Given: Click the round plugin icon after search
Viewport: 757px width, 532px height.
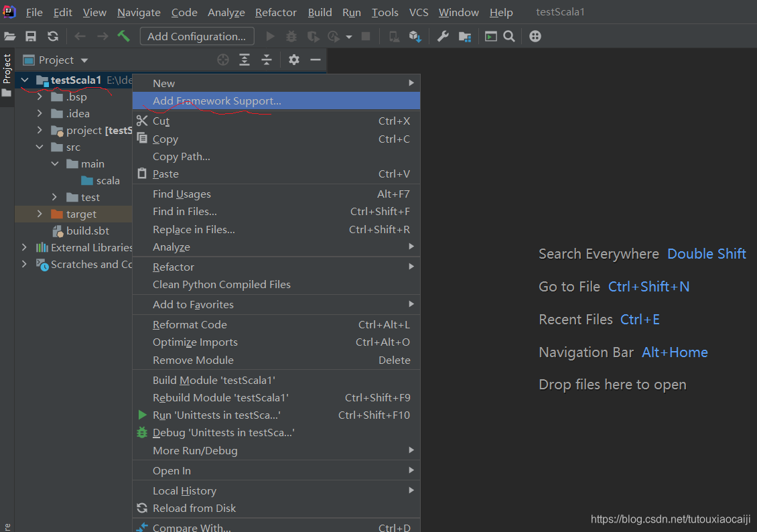Looking at the screenshot, I should coord(535,36).
